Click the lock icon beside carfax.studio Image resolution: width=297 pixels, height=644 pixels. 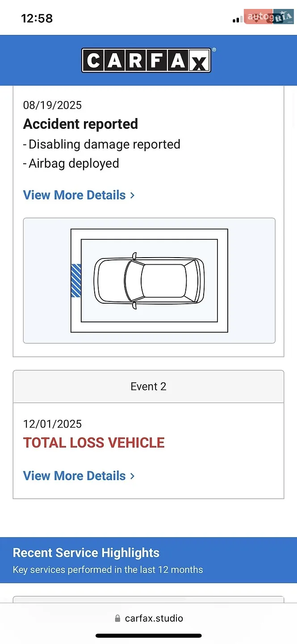click(117, 619)
